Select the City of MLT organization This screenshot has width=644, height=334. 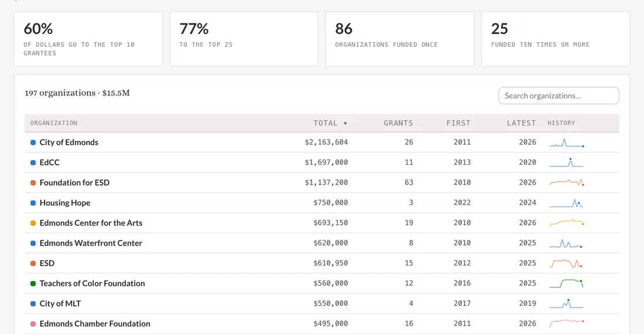[60, 303]
